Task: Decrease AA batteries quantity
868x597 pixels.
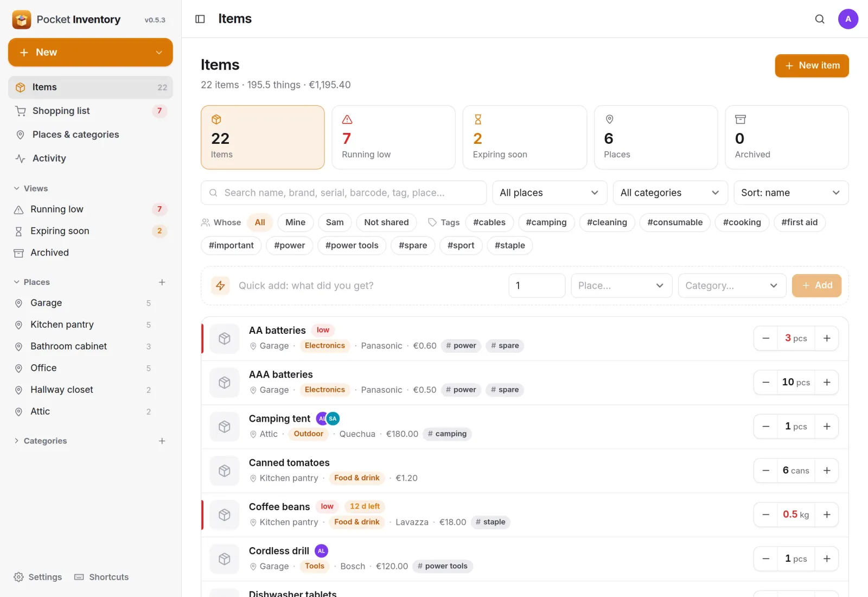Action: pyautogui.click(x=765, y=338)
